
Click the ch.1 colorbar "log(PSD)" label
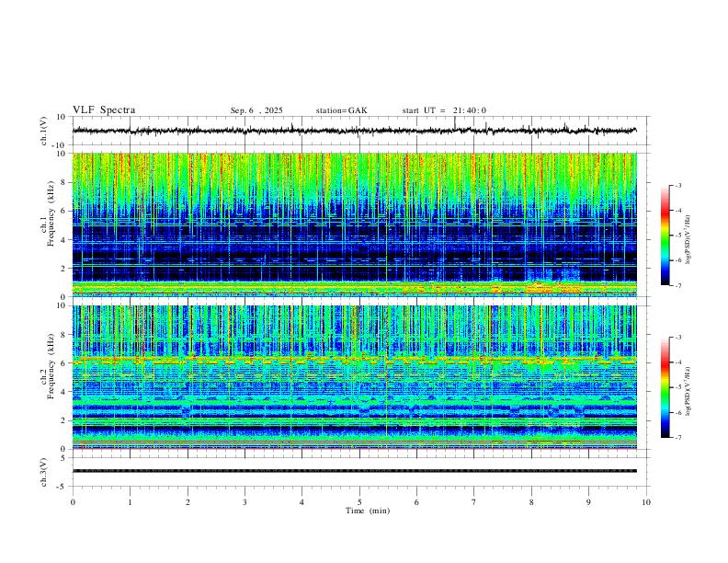[x=688, y=240]
